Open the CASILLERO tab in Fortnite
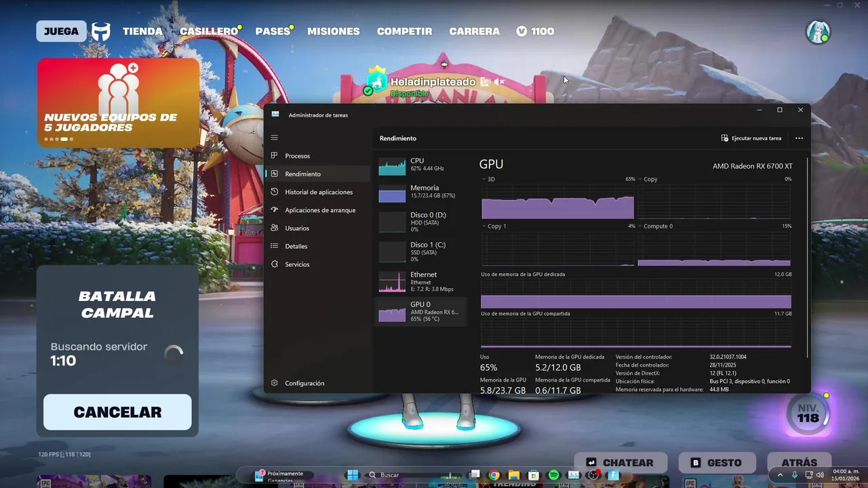Image resolution: width=868 pixels, height=488 pixels. (x=209, y=31)
